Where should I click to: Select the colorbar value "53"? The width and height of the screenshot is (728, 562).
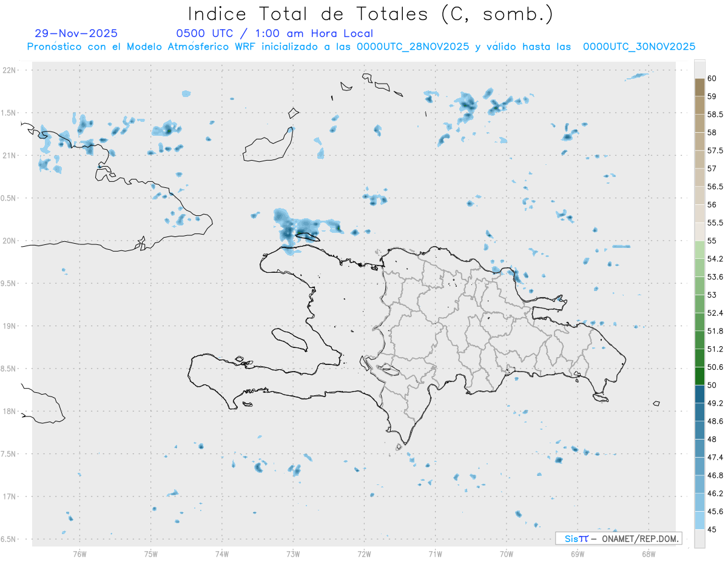coord(712,295)
